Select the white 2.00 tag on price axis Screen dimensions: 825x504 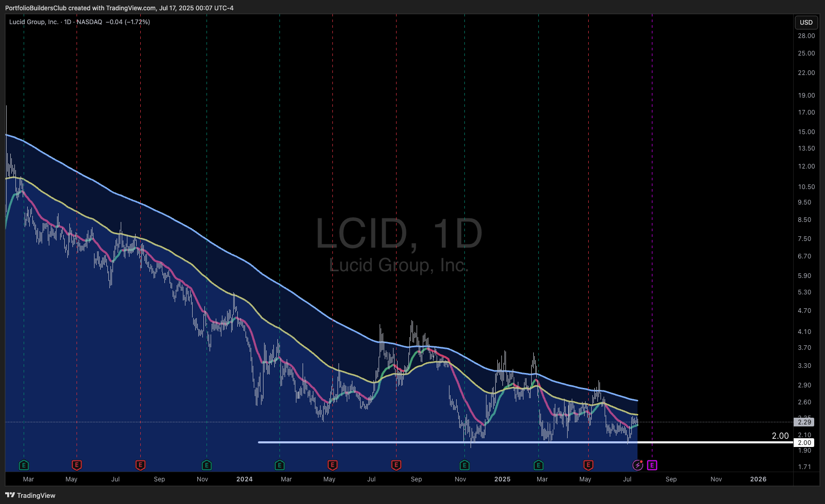click(804, 442)
